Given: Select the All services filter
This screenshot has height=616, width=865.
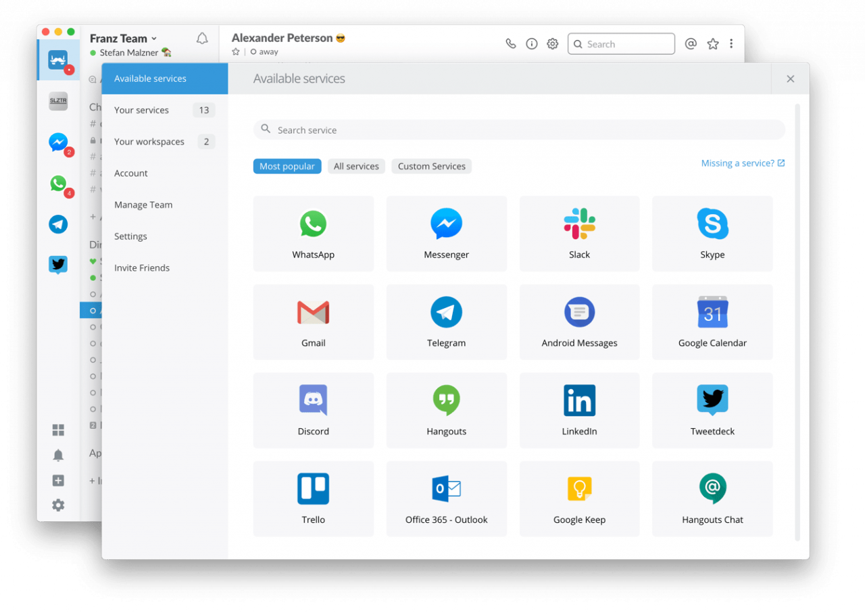Looking at the screenshot, I should tap(356, 166).
